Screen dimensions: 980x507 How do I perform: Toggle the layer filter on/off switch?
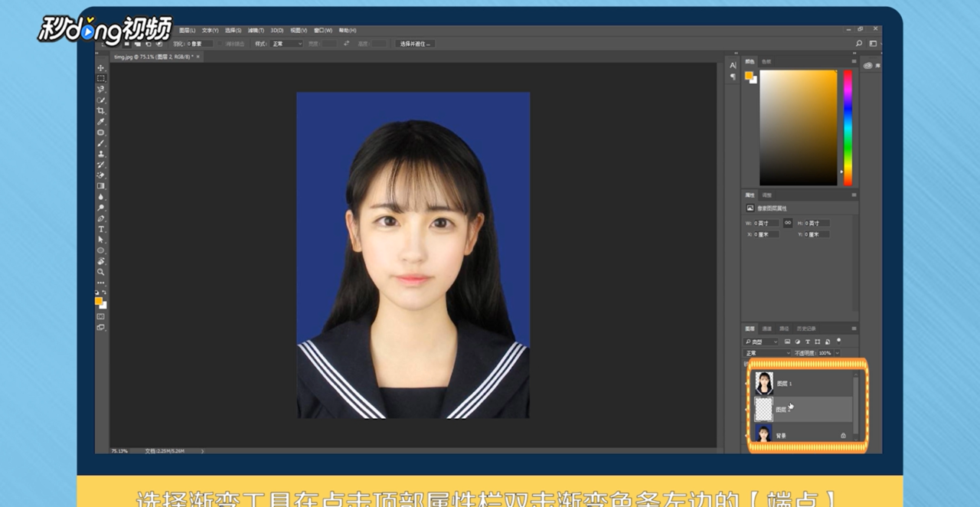839,341
